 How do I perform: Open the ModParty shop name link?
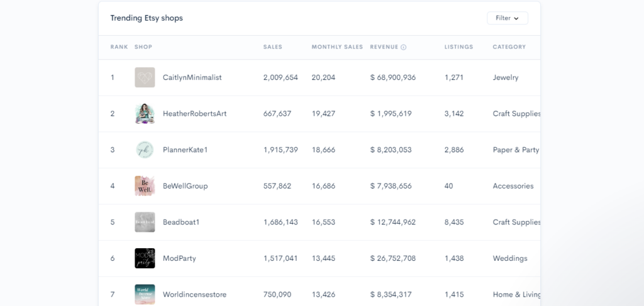tap(180, 258)
